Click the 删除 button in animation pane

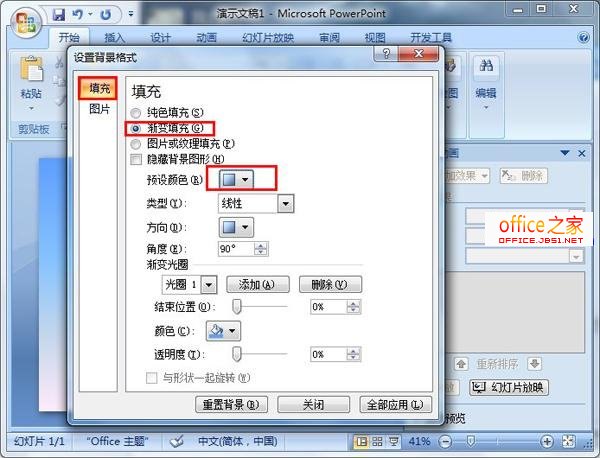[523, 176]
